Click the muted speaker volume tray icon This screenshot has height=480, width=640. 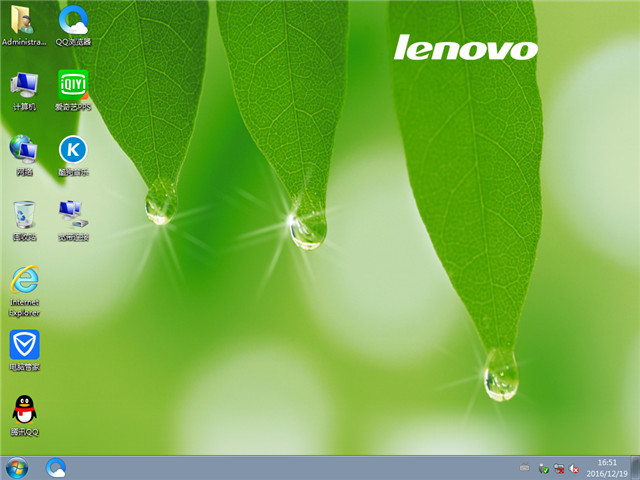(x=575, y=468)
